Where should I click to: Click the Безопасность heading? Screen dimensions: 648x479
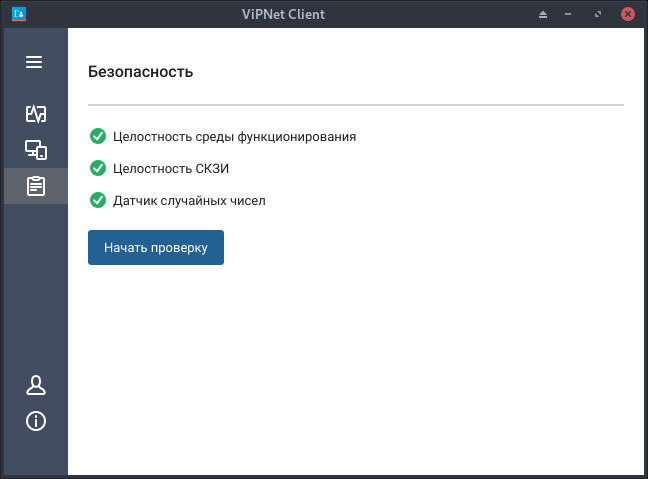pos(141,72)
